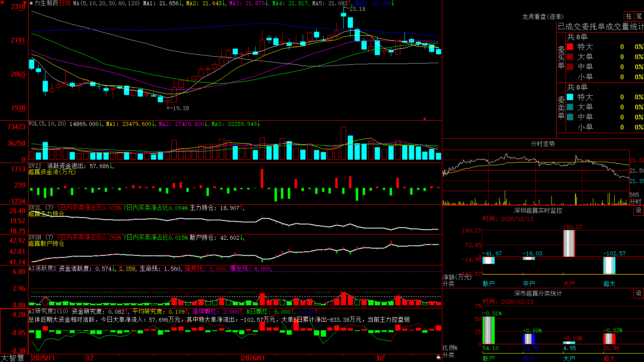Click the 强势线: 3.000 label

[205, 268]
